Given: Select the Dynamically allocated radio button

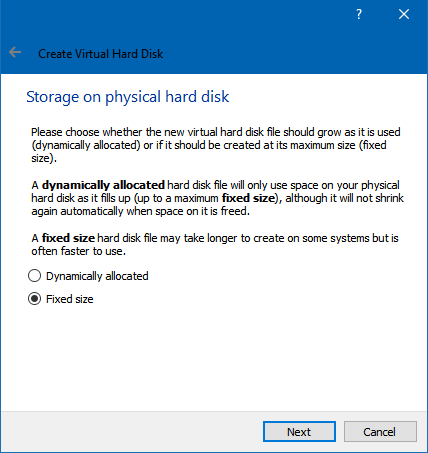Looking at the screenshot, I should tap(34, 276).
